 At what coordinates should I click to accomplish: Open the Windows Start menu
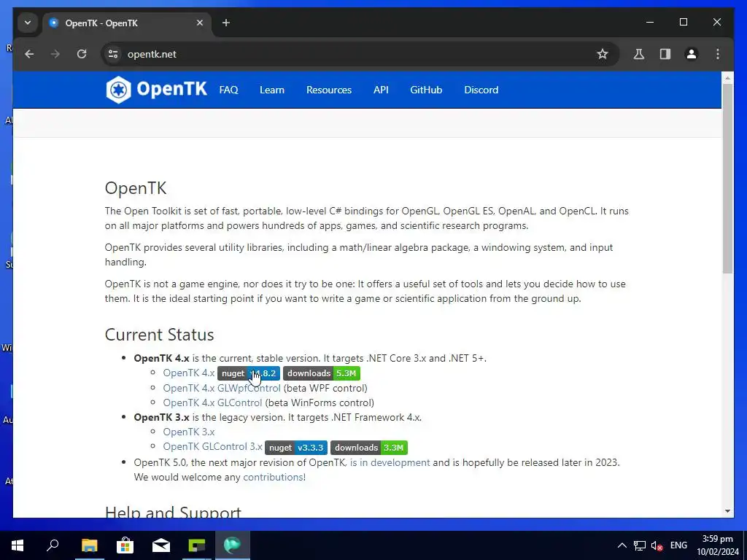(x=18, y=545)
